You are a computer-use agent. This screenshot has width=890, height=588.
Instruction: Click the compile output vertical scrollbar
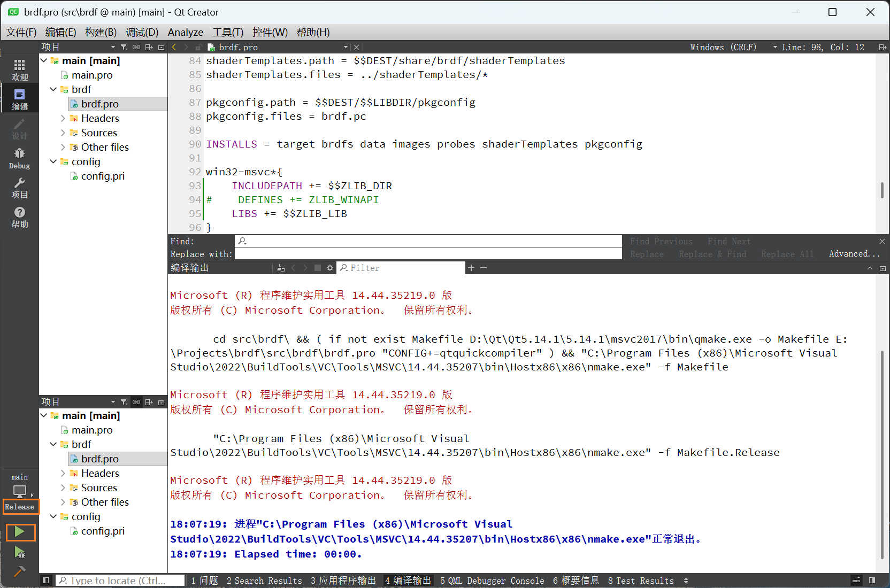[x=882, y=454]
